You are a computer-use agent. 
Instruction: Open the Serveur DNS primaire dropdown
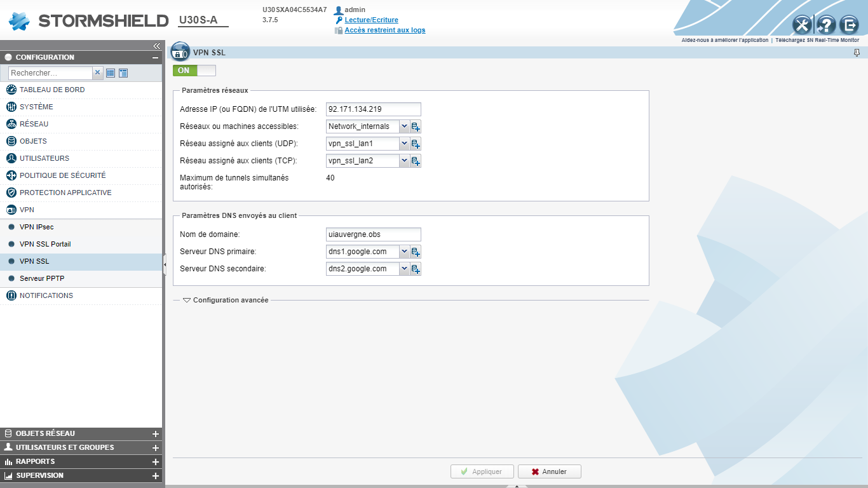click(404, 252)
